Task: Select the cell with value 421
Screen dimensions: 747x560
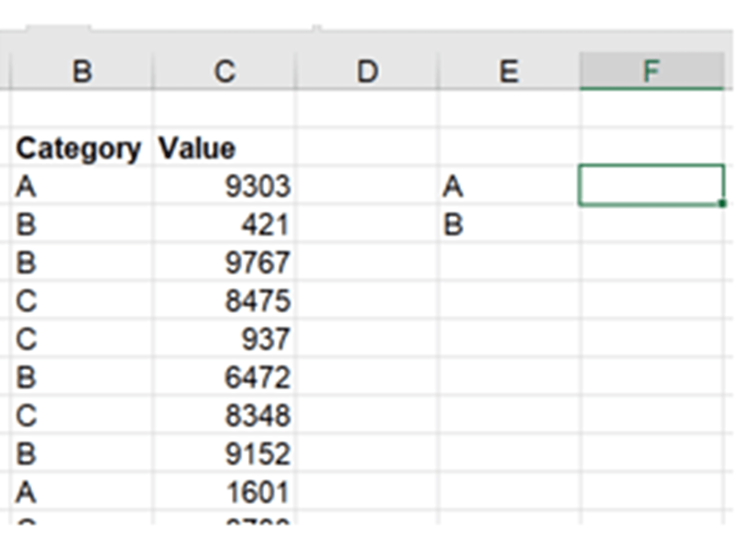Action: 224,225
